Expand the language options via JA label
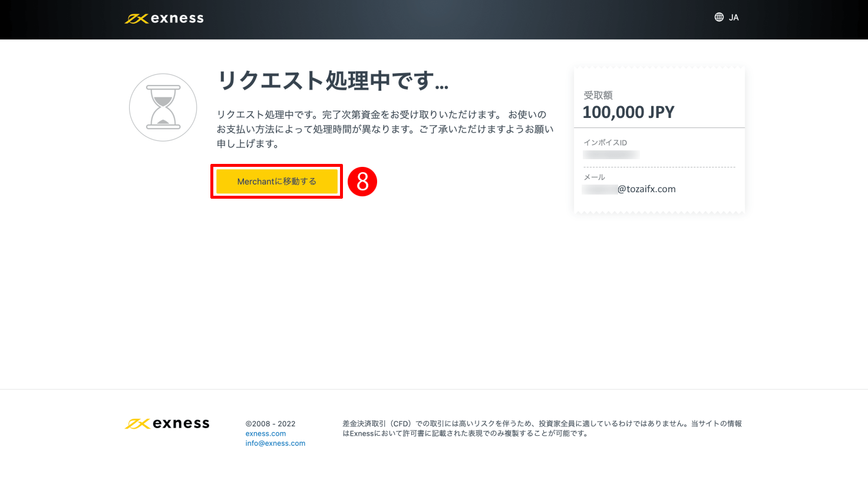 tap(733, 17)
